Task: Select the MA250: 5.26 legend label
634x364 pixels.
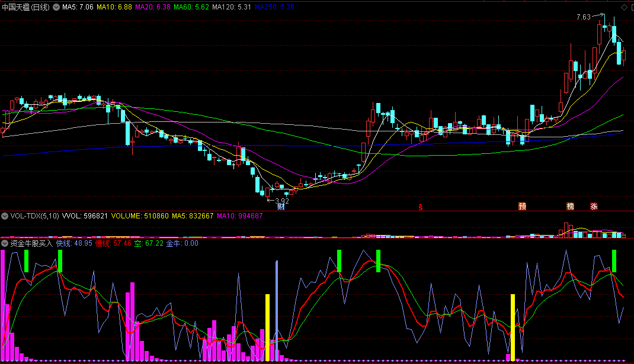Action: point(274,7)
